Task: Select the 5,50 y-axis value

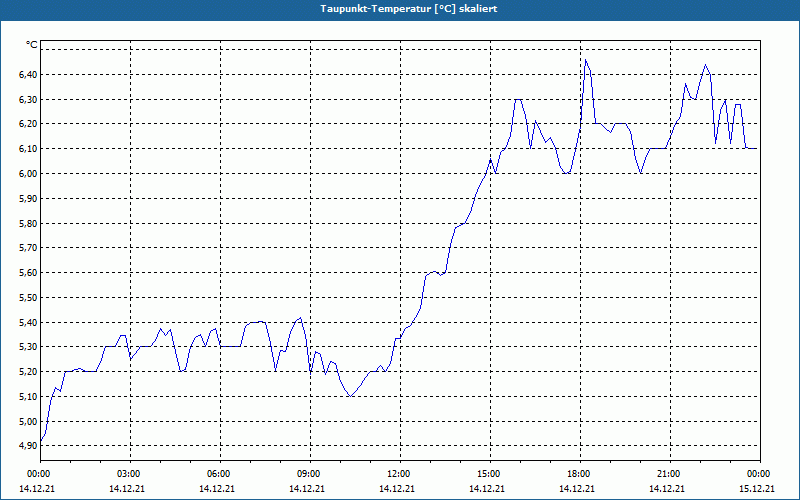Action: (28, 297)
